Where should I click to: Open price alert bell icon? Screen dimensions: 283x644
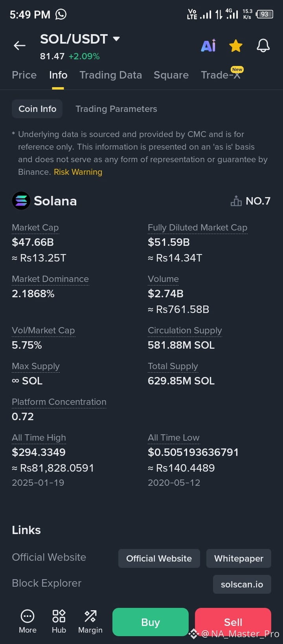[263, 46]
